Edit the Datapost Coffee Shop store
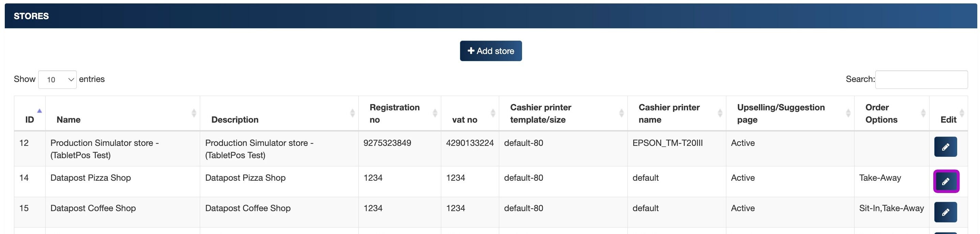Screen dimensions: 980x234 coord(945,212)
